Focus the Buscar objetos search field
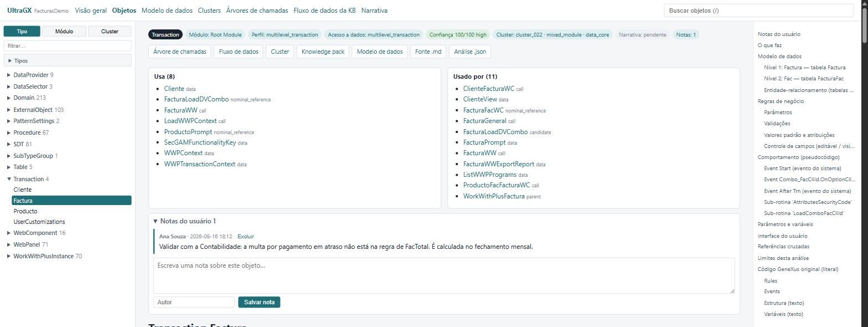The image size is (868, 327). point(758,11)
